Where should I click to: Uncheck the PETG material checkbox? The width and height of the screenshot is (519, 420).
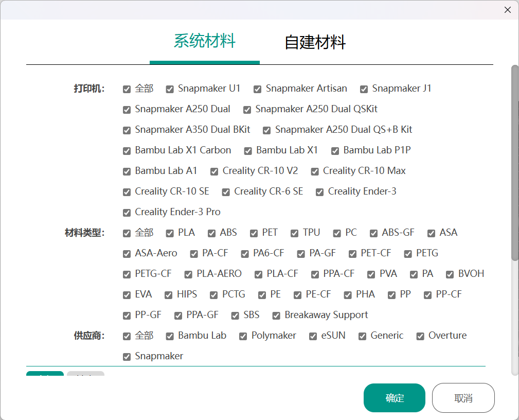[408, 254]
